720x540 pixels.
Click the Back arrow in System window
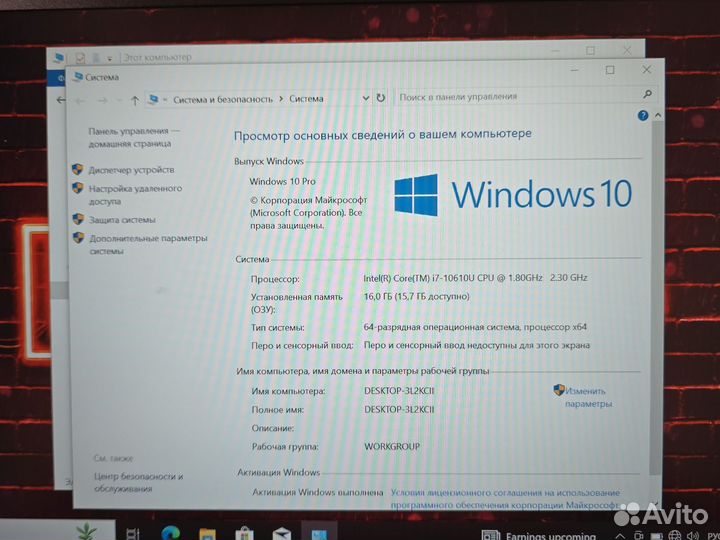pos(80,101)
